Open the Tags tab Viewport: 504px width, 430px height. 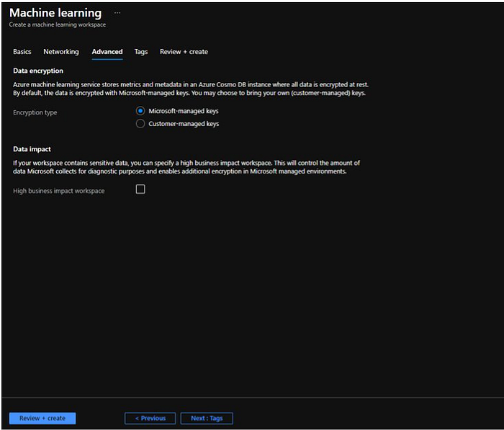(x=141, y=52)
